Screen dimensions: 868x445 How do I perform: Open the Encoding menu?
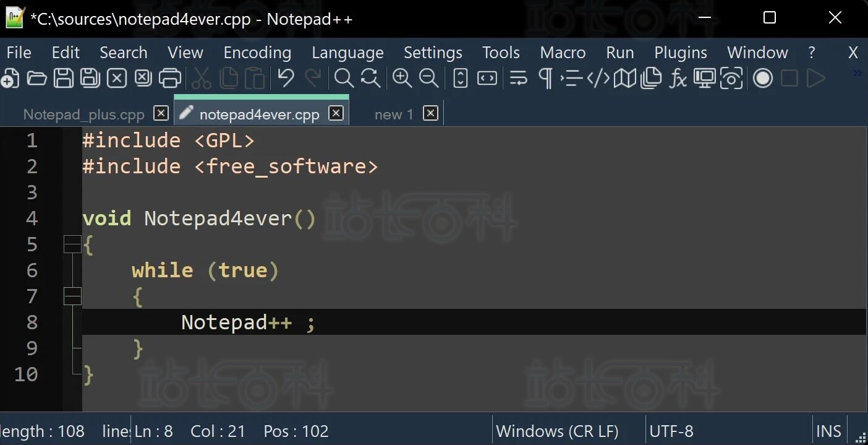(257, 53)
